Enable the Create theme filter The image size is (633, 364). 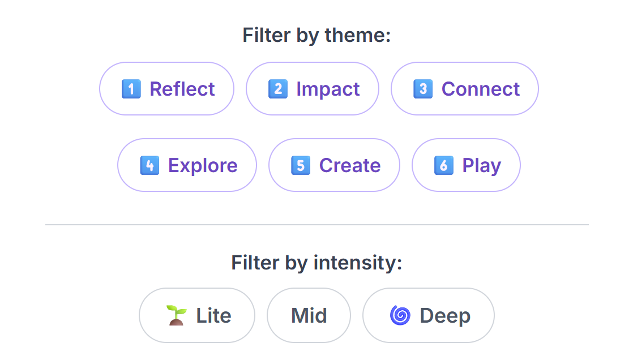334,165
